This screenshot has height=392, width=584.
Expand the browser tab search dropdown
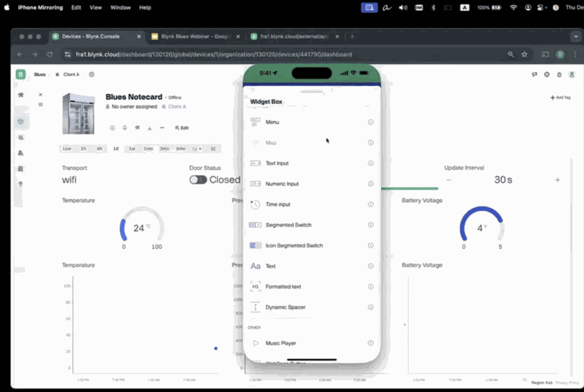click(x=576, y=36)
